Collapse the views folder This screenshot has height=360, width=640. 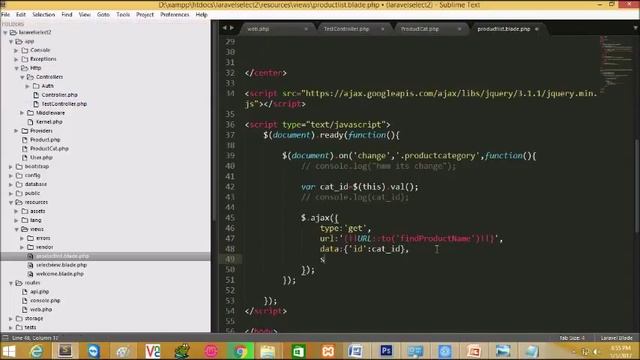[x=17, y=229]
